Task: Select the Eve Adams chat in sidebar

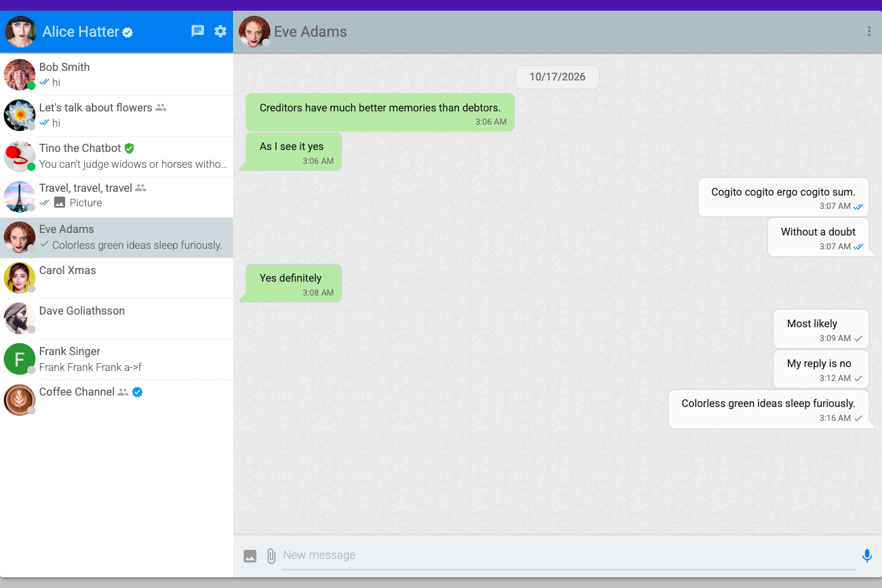Action: [x=117, y=237]
